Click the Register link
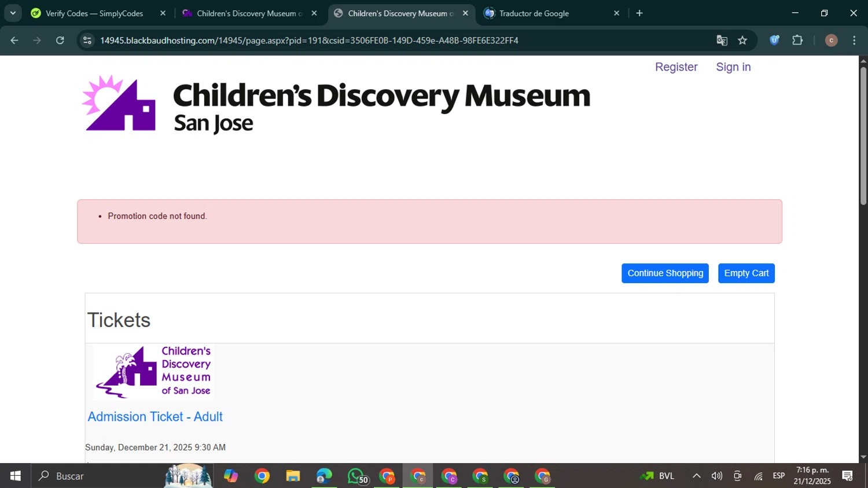 676,67
